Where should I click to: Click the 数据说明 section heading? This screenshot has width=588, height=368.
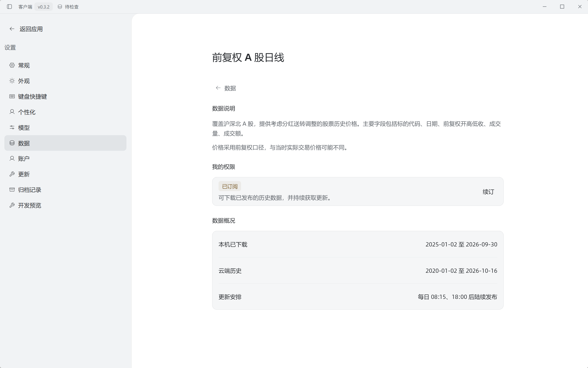pos(223,109)
